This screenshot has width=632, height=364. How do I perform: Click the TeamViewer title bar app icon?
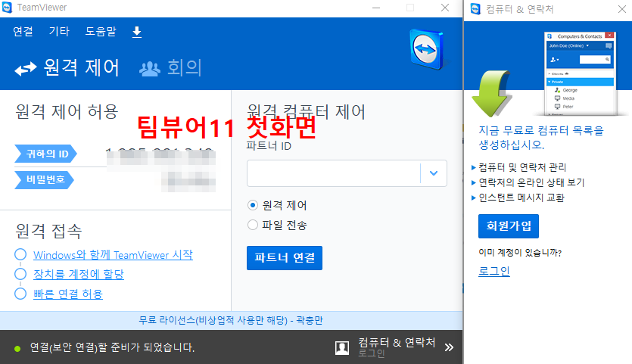8,8
